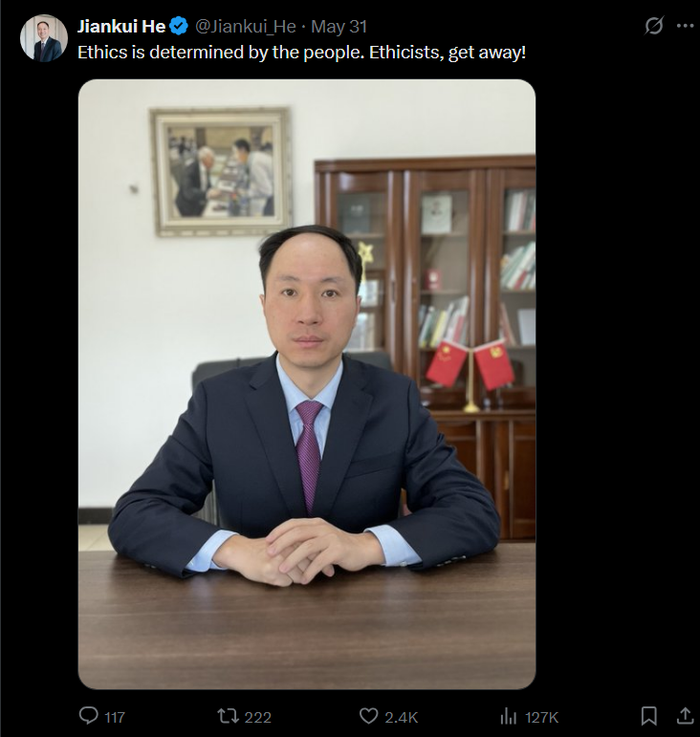700x737 pixels.
Task: Open the three-dot more options menu
Action: click(685, 26)
